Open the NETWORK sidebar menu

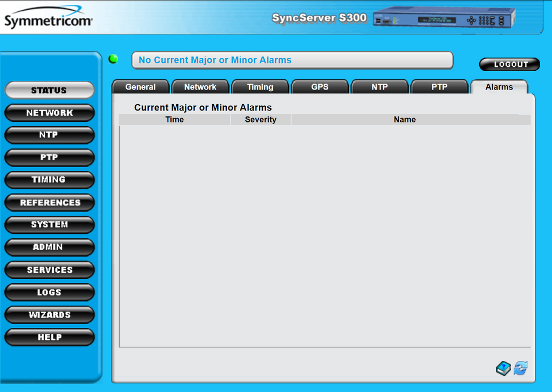click(50, 113)
